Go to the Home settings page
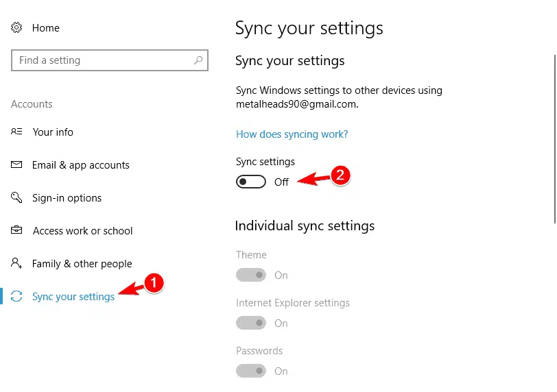Screen dimensions: 557x392 46,28
